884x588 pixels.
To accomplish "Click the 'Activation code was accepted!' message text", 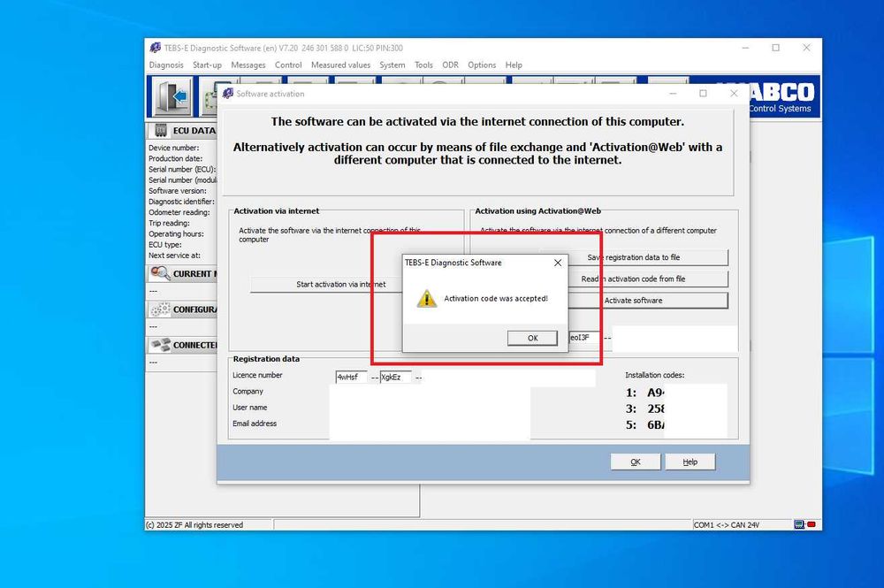I will (496, 299).
